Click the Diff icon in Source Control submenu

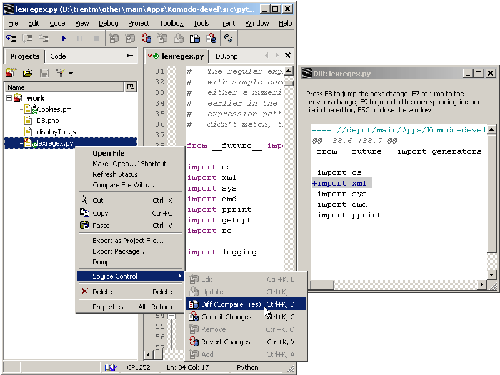click(194, 304)
